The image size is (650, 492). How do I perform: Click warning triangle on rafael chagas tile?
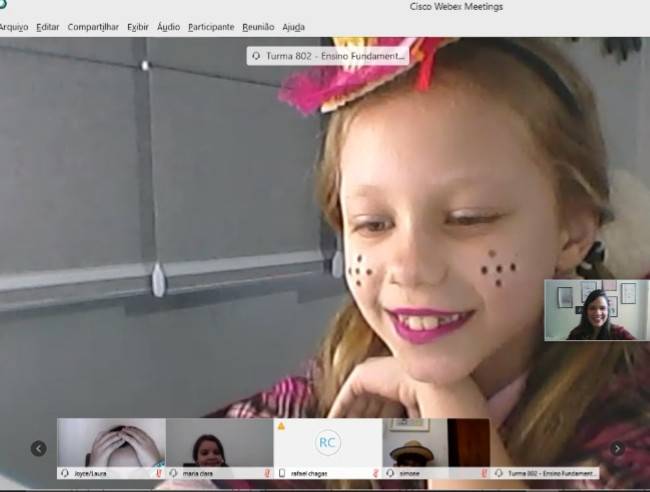(x=281, y=425)
